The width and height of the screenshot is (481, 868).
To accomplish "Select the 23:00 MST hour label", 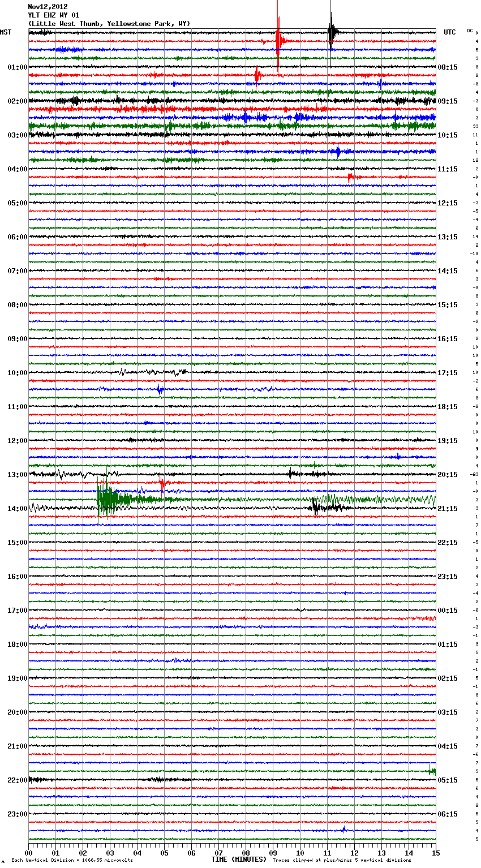I will pyautogui.click(x=18, y=814).
